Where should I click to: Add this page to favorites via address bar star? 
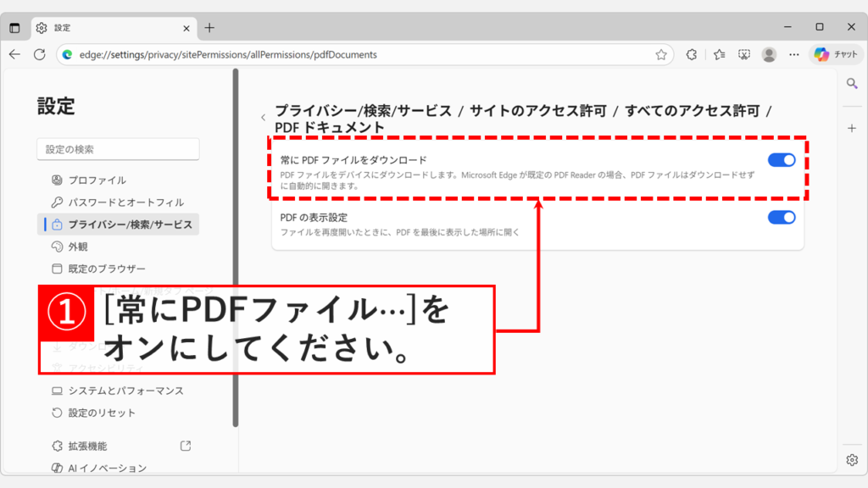(660, 54)
